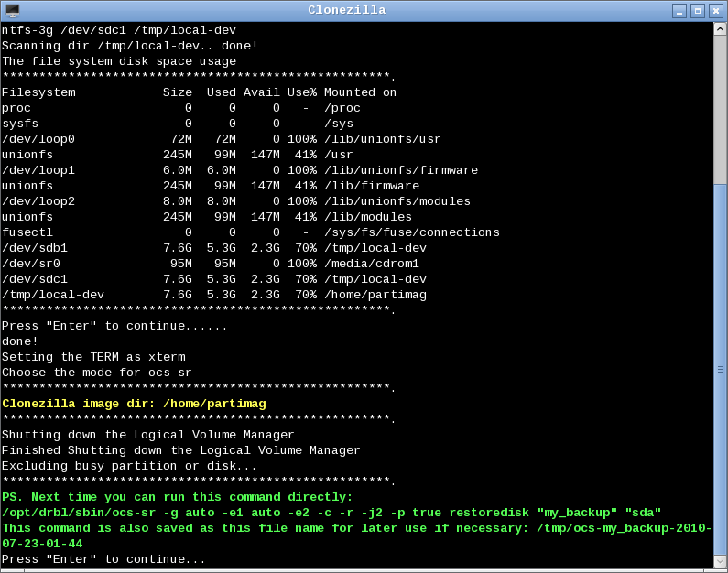Click '/lib/unionfs/modules' mount point
Viewport: 728px width, 573px height.
(397, 201)
